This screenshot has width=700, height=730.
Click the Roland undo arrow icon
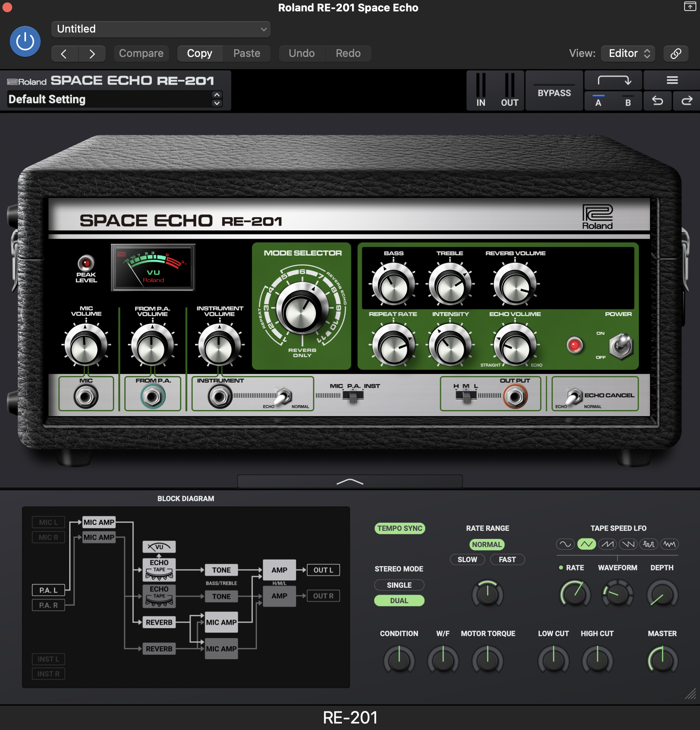tap(657, 101)
